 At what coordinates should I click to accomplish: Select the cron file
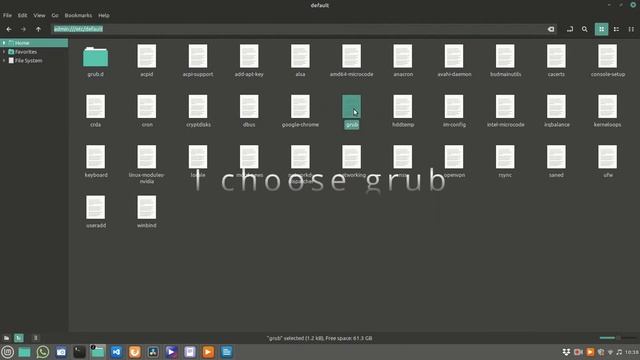147,111
